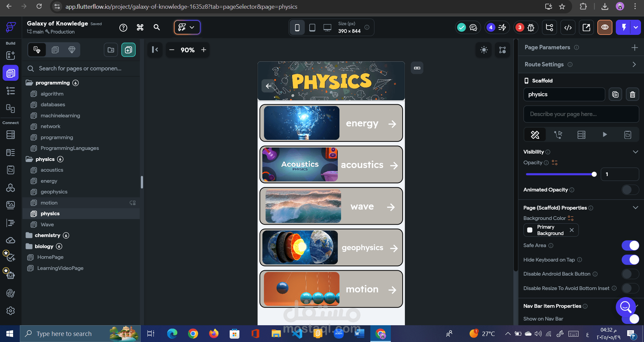Open the animations play tab
This screenshot has width=644, height=342.
click(x=605, y=135)
